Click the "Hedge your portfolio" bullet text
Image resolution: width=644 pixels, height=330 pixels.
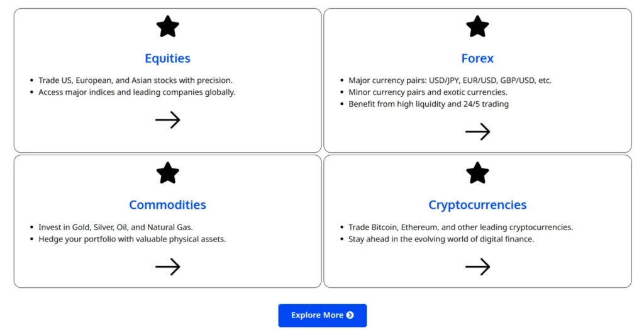131,239
